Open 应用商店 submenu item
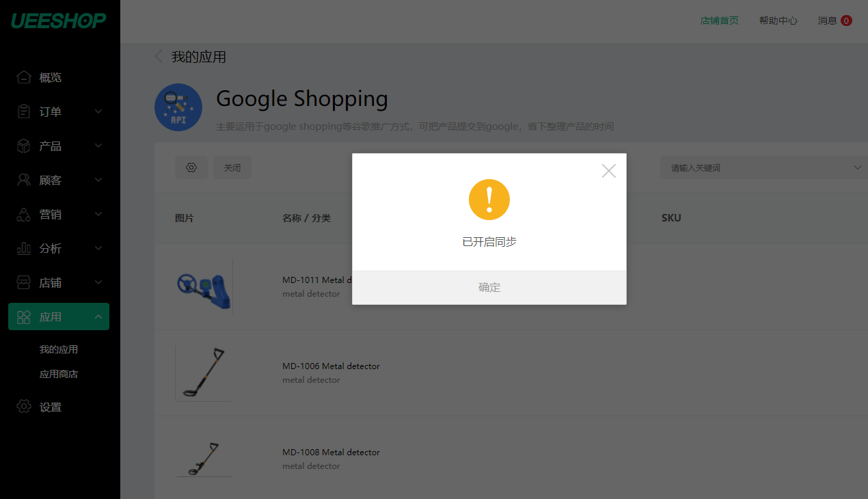This screenshot has height=499, width=868. [59, 374]
